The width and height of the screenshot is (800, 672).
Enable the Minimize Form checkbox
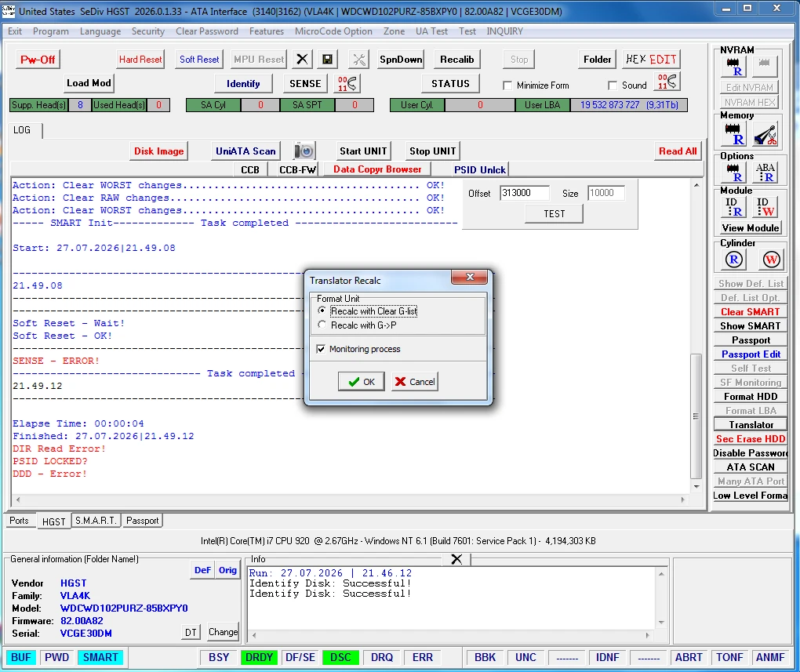tap(507, 85)
